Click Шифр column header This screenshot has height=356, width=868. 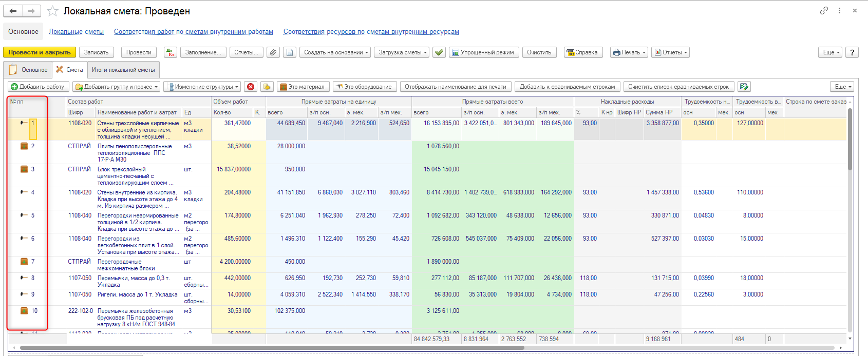(81, 112)
